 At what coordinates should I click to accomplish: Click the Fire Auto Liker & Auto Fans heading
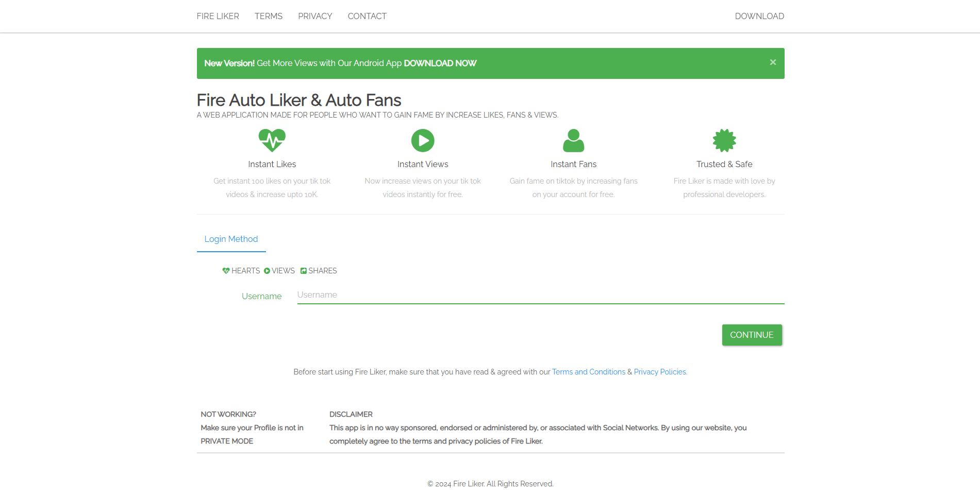(299, 100)
